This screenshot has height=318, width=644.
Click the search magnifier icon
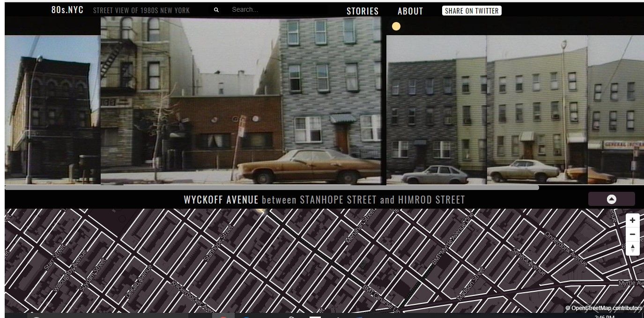[216, 10]
